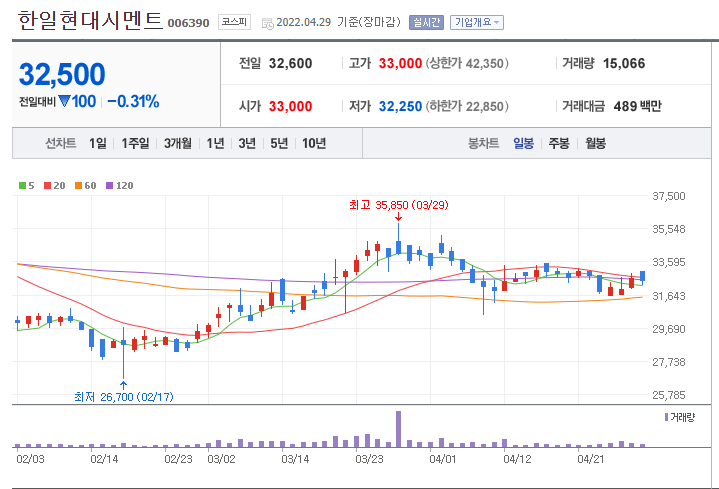The image size is (719, 489).
Task: Click the calendar date icon beside 2022.04.29
Action: (x=267, y=23)
